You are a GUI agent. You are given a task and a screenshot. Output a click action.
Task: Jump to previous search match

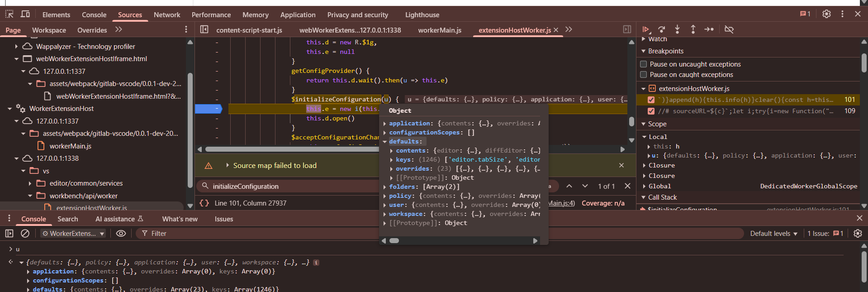tap(569, 186)
